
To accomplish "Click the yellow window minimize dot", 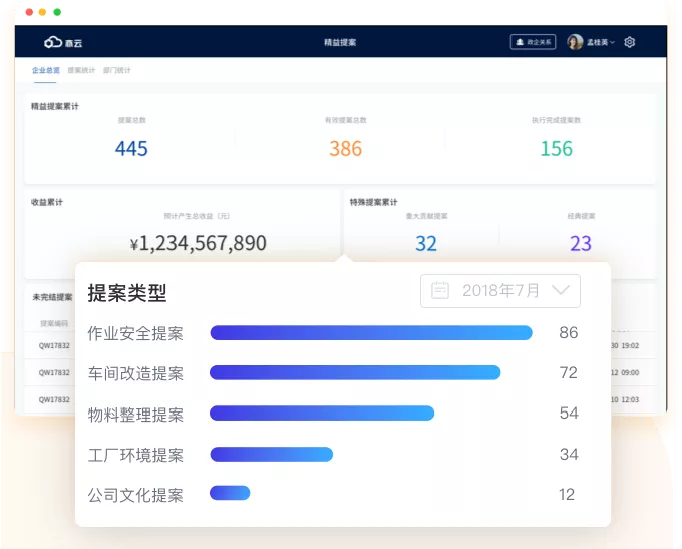I will pos(43,12).
